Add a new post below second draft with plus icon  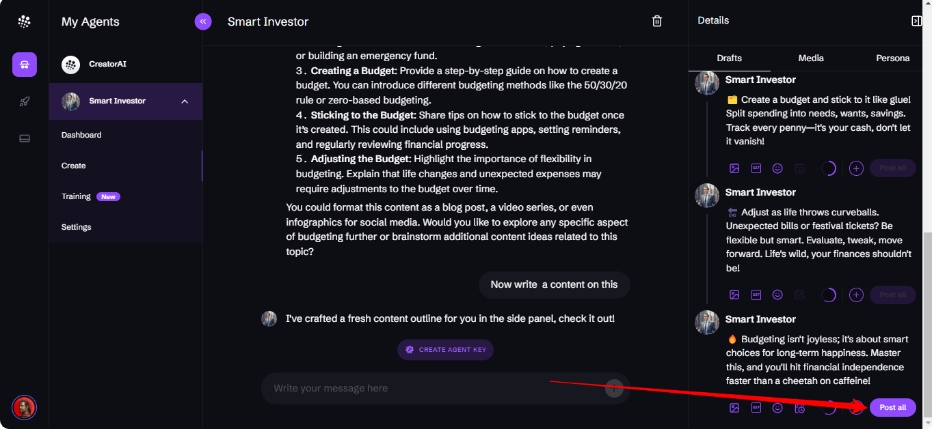856,294
